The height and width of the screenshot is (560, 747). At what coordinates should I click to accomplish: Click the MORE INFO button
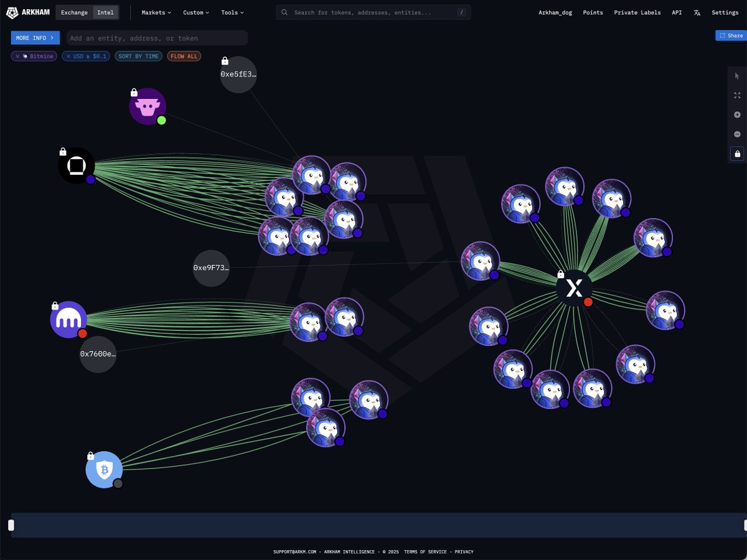coord(34,37)
